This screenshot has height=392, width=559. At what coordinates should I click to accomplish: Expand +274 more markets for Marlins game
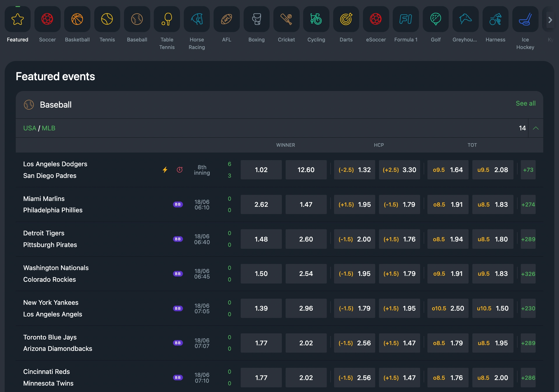point(528,204)
